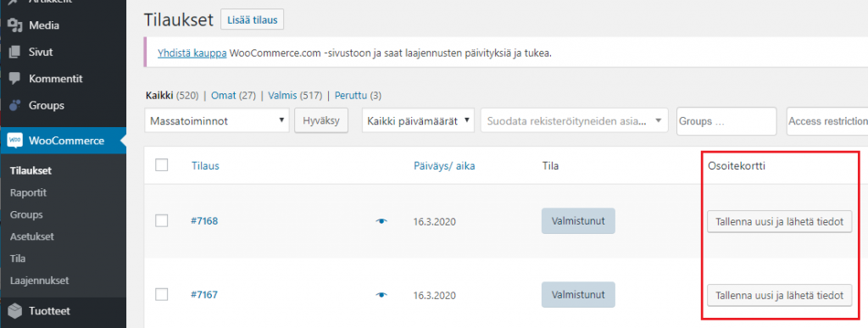
Task: Open order #7168 link
Action: tap(204, 220)
